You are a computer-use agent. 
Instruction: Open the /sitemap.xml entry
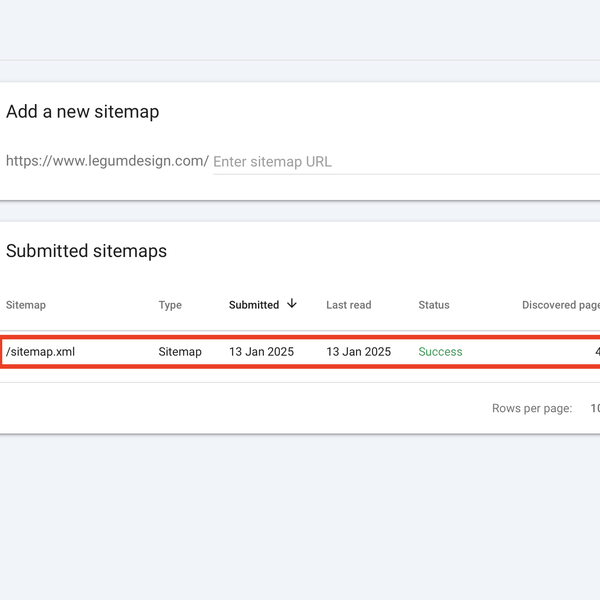pyautogui.click(x=41, y=352)
